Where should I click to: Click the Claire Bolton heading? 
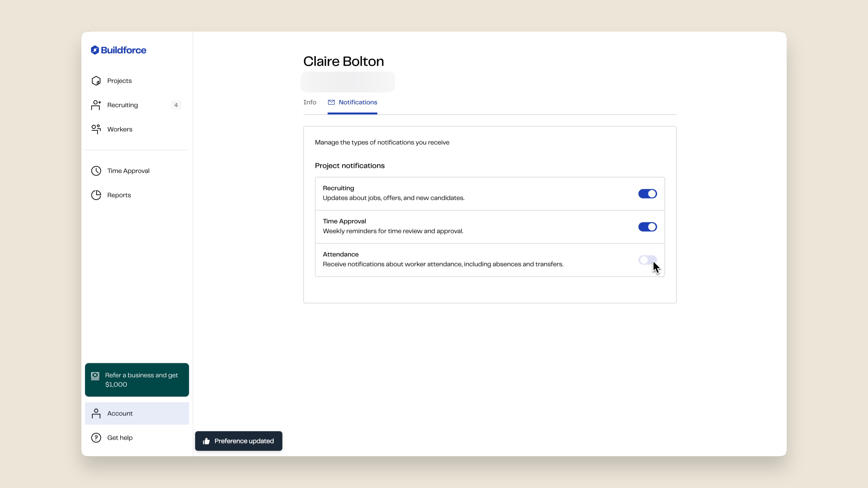coord(343,61)
